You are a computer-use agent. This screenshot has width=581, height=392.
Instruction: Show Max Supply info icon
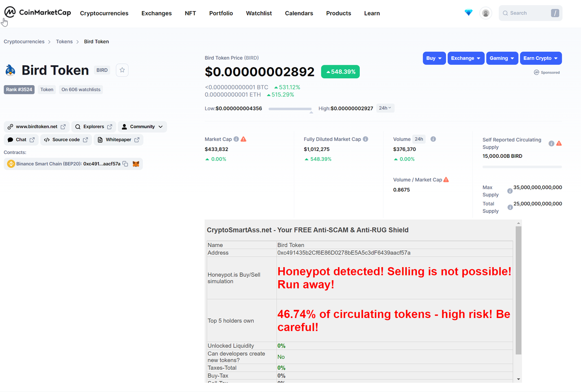510,191
